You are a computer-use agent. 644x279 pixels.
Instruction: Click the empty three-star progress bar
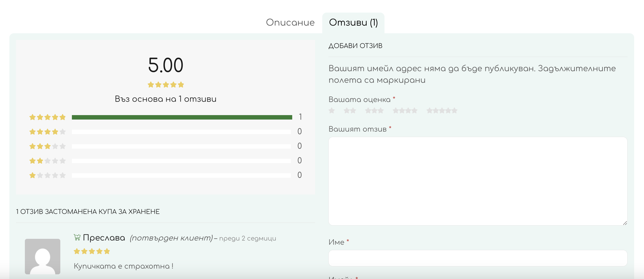[181, 146]
